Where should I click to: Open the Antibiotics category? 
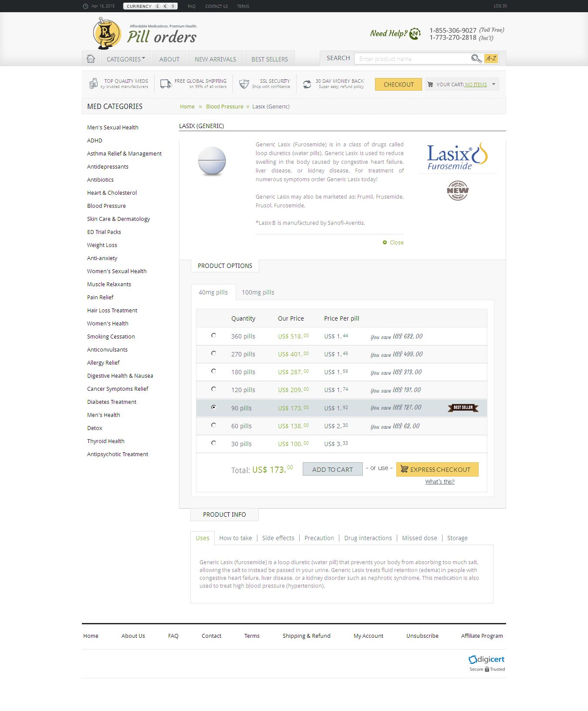click(x=100, y=180)
